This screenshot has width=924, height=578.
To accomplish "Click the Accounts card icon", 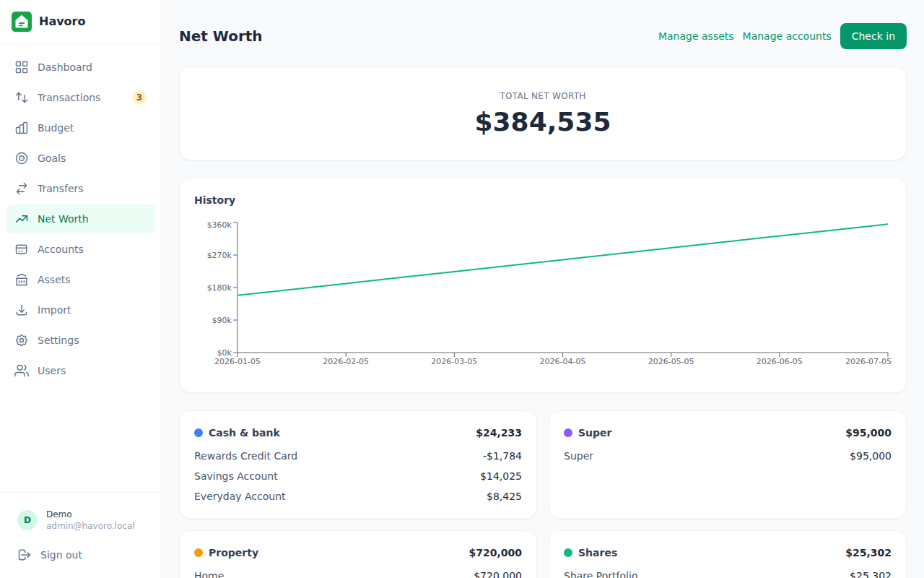I will 22,249.
